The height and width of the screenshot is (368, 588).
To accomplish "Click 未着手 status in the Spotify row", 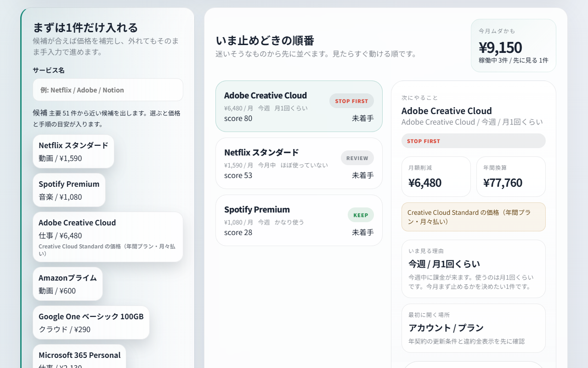I will tap(363, 232).
